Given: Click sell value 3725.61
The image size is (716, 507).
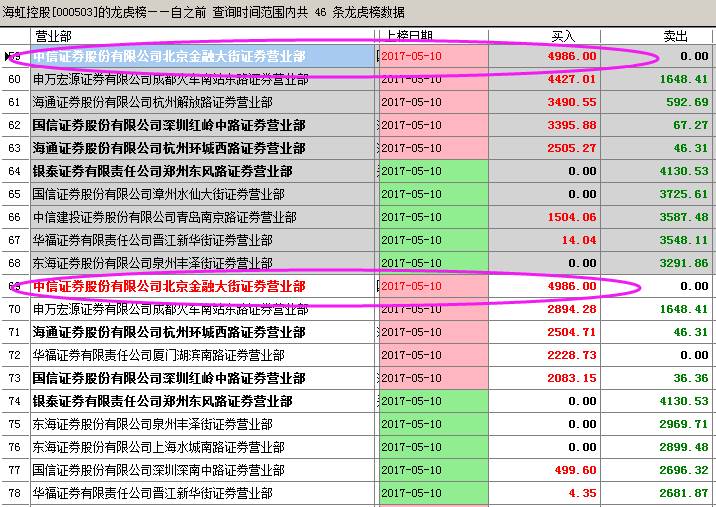Looking at the screenshot, I should click(x=684, y=194).
